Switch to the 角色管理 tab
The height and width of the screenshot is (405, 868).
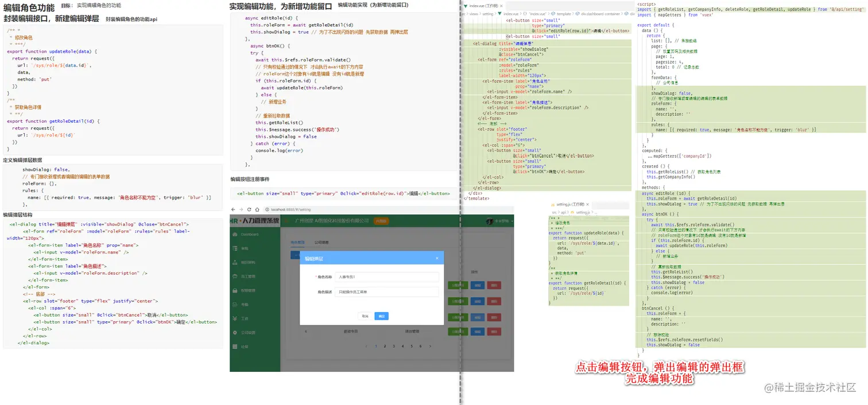click(x=297, y=242)
